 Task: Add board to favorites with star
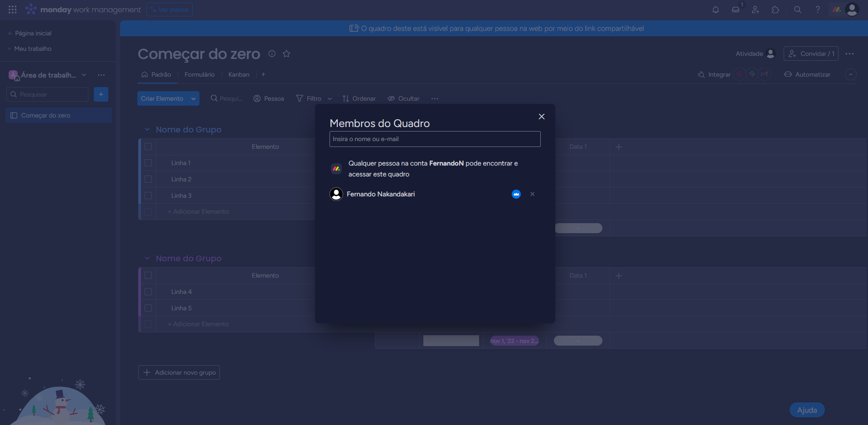click(286, 54)
